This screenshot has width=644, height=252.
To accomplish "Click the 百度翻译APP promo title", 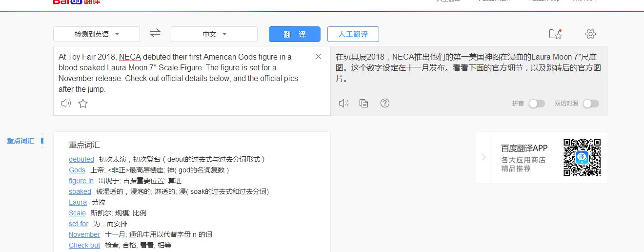I will point(524,148).
